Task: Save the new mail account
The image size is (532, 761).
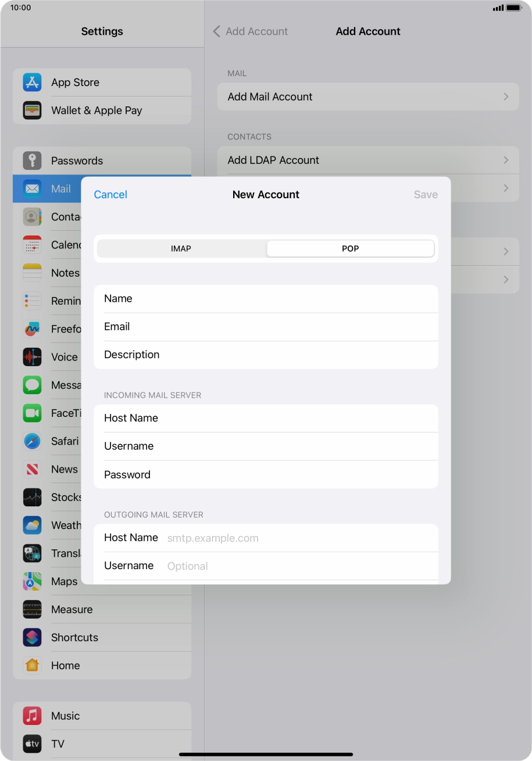Action: [x=425, y=194]
